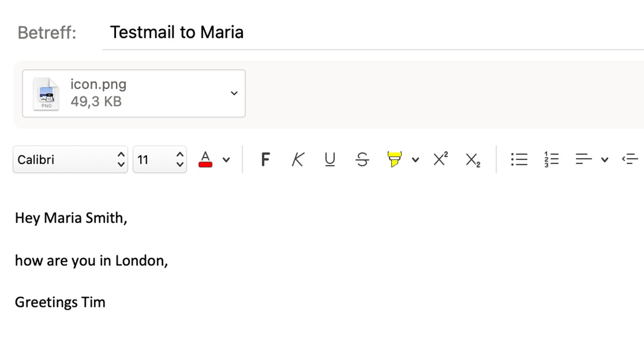Toggle italic formatting (K icon)
The image size is (644, 362).
click(x=297, y=160)
